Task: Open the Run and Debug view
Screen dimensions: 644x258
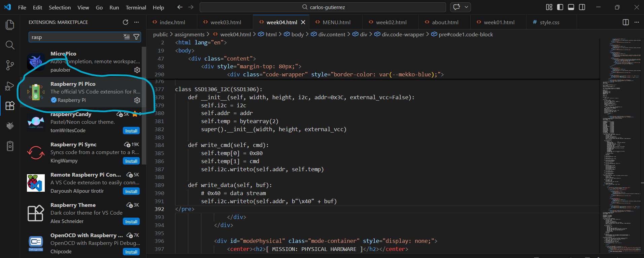Action: coord(10,86)
